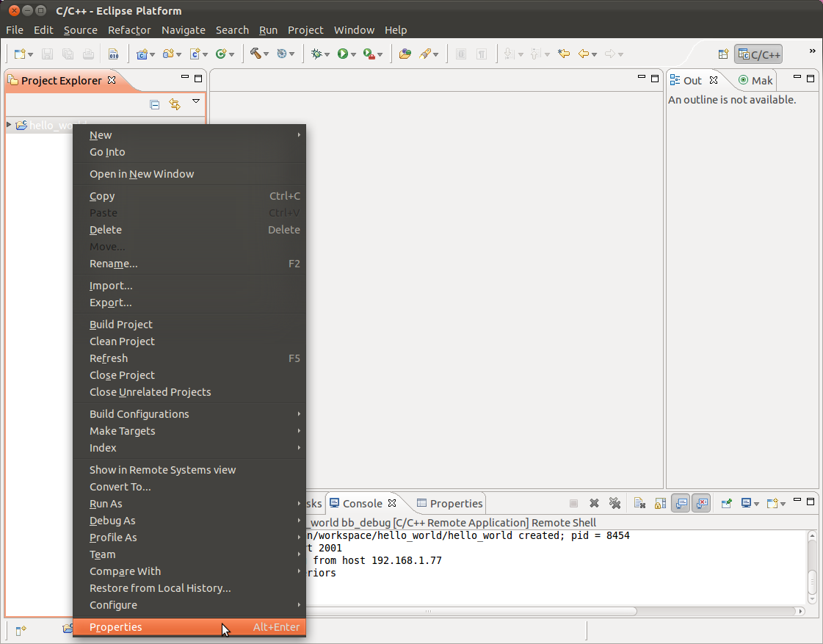Click the green Run icon
823x644 pixels.
[x=343, y=54]
